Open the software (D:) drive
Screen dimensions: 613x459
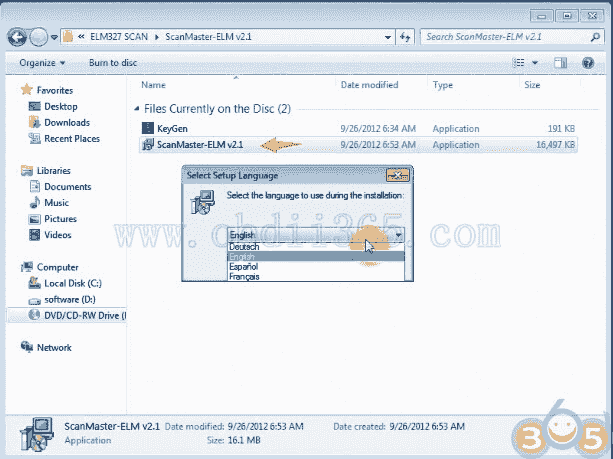70,299
